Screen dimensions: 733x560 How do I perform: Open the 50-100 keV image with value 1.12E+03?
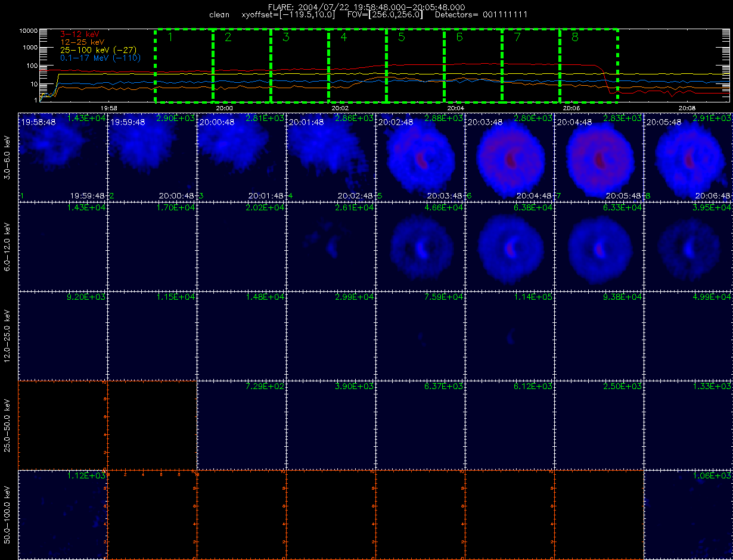click(x=63, y=514)
